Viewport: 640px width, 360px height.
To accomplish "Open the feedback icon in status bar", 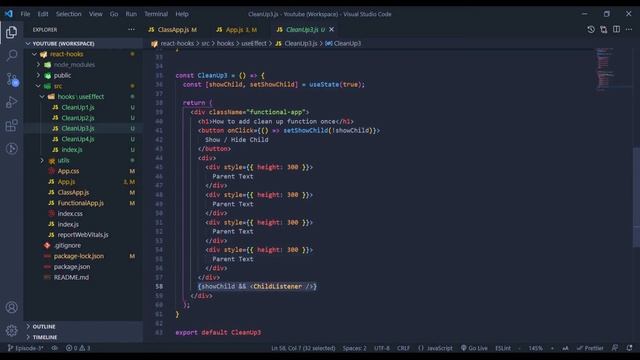I will [615, 348].
